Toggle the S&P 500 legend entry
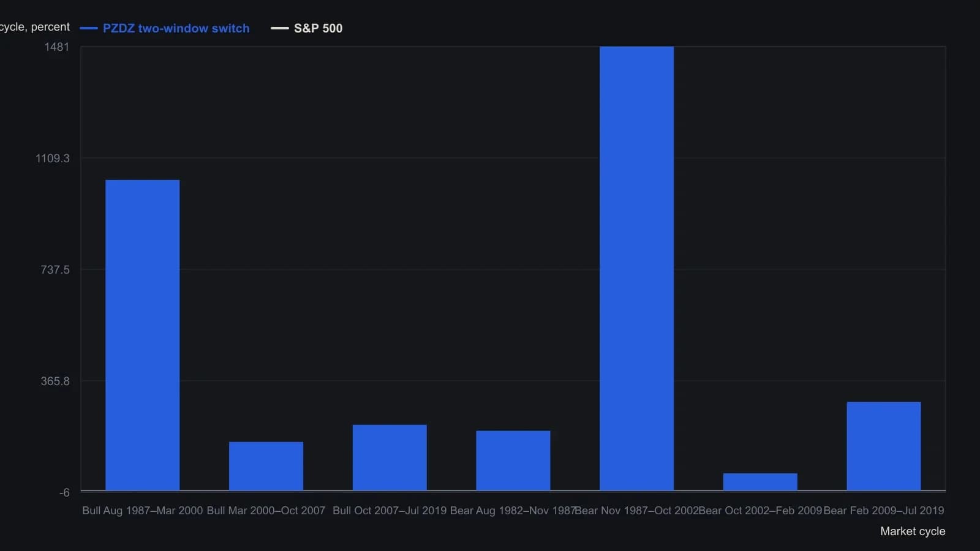This screenshot has width=980, height=551. pyautogui.click(x=307, y=28)
